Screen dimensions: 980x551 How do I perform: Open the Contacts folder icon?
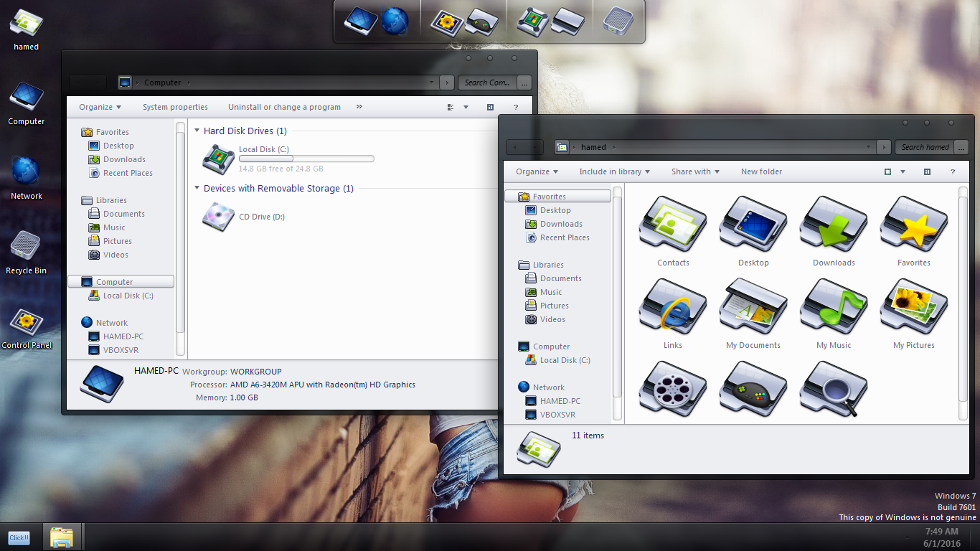click(x=673, y=225)
